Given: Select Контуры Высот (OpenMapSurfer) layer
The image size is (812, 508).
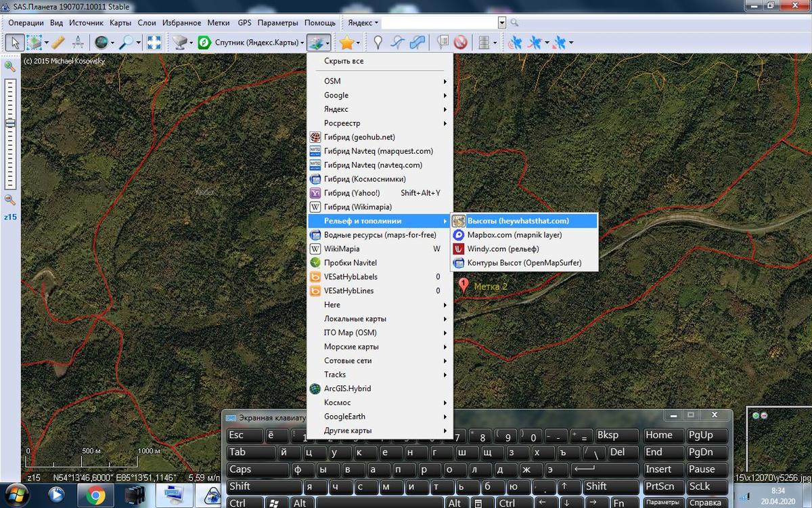Looking at the screenshot, I should point(524,263).
